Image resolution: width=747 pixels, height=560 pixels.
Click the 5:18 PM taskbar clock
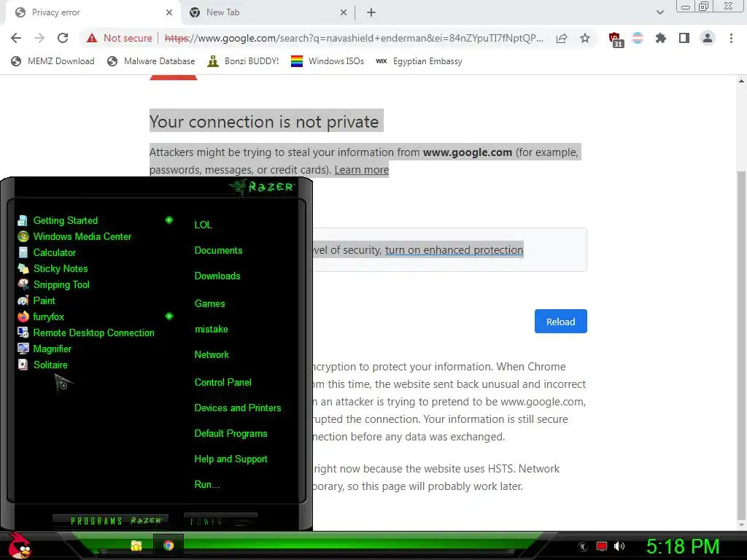coord(683,547)
